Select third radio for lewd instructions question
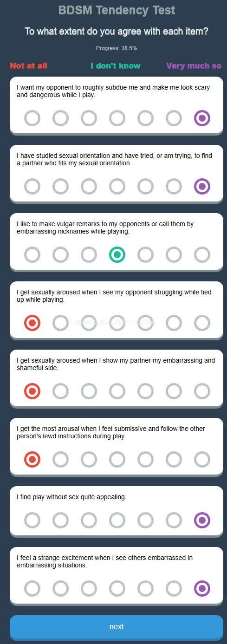This screenshot has width=227, height=644. coord(89,460)
